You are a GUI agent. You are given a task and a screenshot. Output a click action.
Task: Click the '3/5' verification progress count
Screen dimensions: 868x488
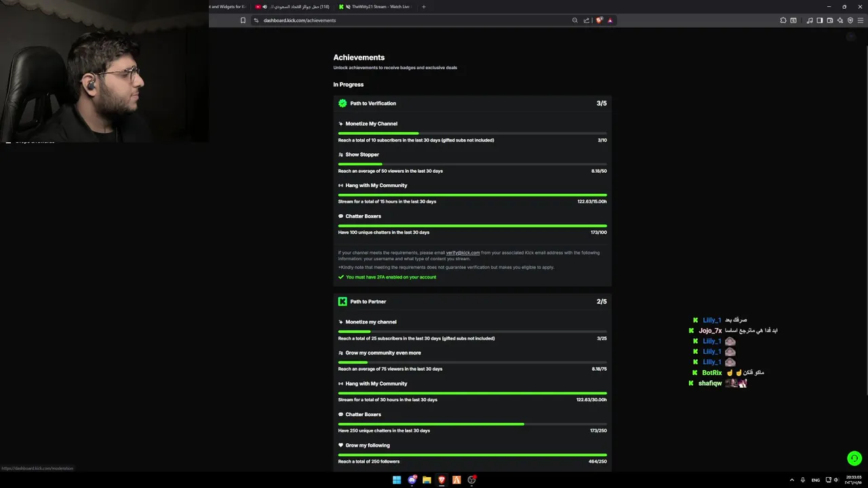tap(601, 103)
